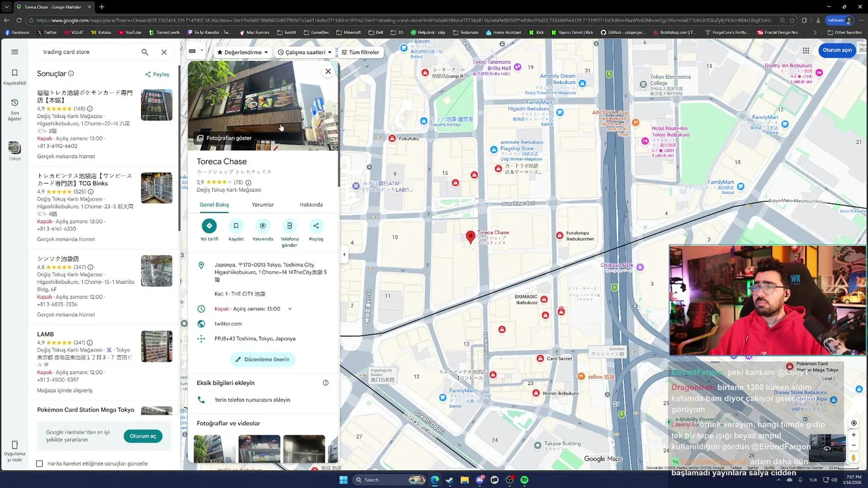The height and width of the screenshot is (488, 868).
Task: Open the Google Maps hamburger menu
Action: pos(15,52)
